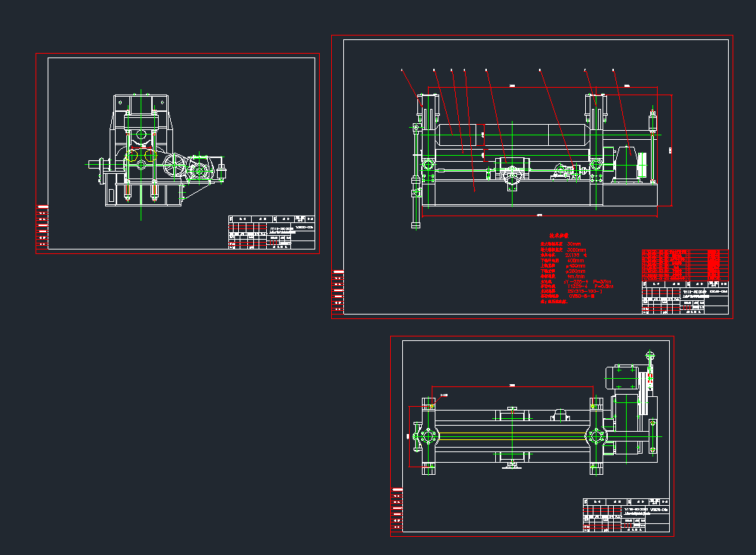
Task: Click the first part-number leader label in front view
Action: 402,70
